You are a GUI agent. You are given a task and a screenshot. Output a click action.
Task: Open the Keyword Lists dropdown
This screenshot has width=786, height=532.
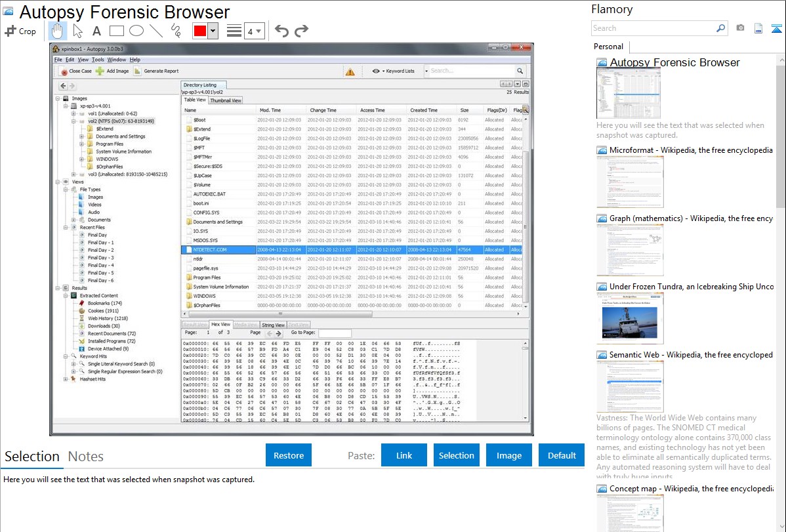[x=394, y=72]
